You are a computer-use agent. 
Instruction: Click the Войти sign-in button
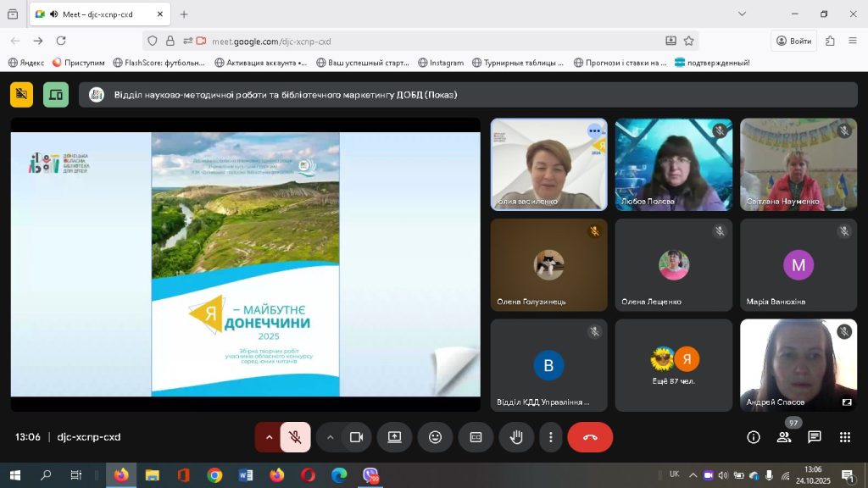pyautogui.click(x=794, y=41)
